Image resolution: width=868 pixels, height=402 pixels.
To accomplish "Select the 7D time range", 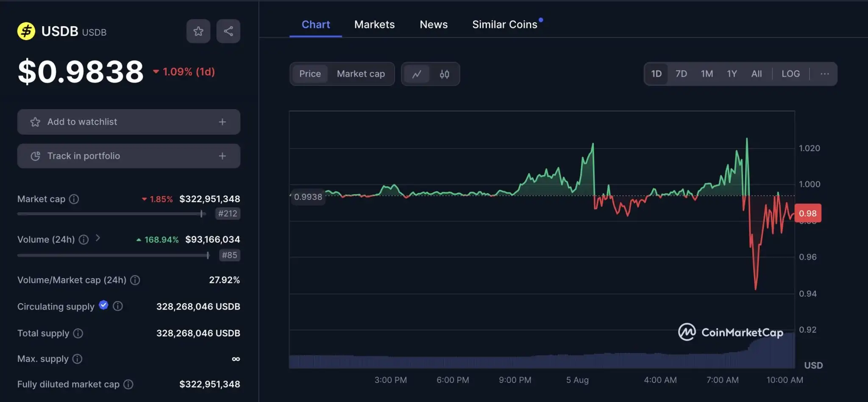I will 681,74.
